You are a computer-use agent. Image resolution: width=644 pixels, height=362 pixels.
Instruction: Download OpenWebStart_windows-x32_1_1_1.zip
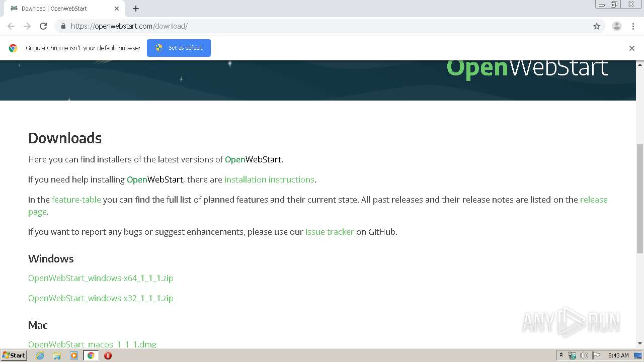(x=101, y=298)
